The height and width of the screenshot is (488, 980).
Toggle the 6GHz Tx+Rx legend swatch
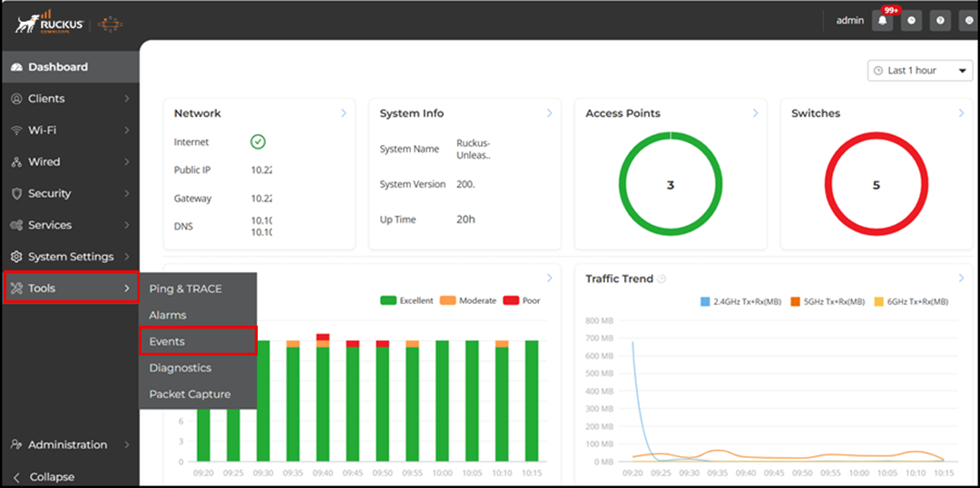(878, 302)
